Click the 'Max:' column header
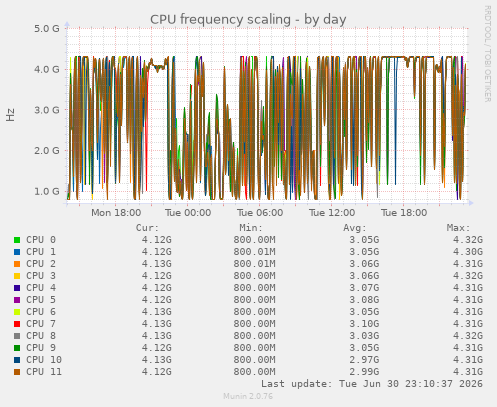The image size is (497, 407). 458,228
